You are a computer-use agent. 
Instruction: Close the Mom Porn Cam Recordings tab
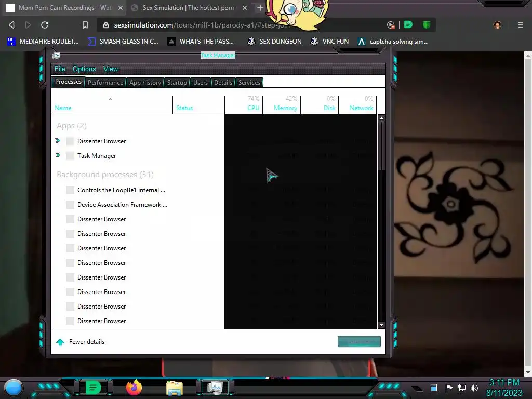tap(121, 8)
